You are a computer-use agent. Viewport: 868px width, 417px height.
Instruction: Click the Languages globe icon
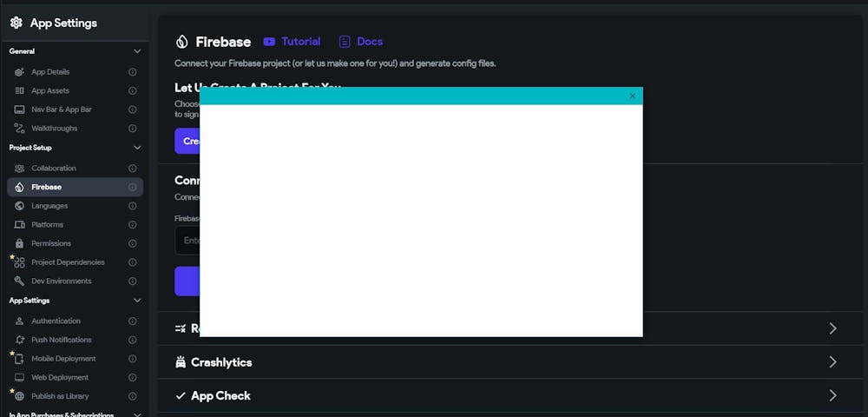(19, 206)
